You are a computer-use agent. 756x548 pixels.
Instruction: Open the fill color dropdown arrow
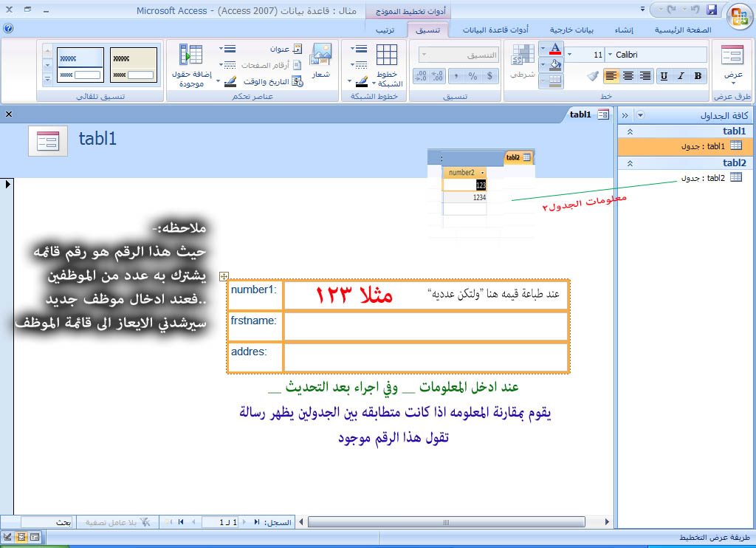coord(543,64)
